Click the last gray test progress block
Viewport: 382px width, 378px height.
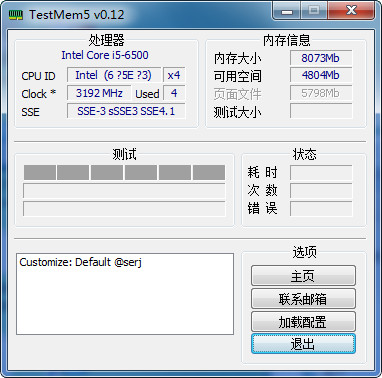pyautogui.click(x=209, y=172)
